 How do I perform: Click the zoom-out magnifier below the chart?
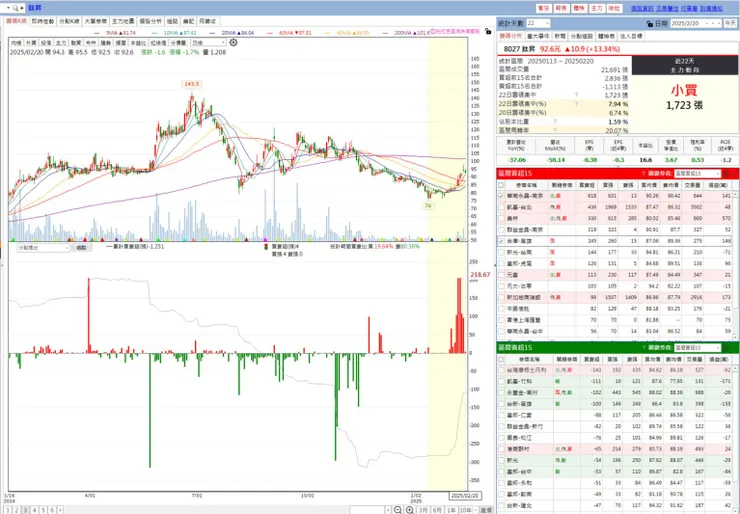click(x=398, y=510)
